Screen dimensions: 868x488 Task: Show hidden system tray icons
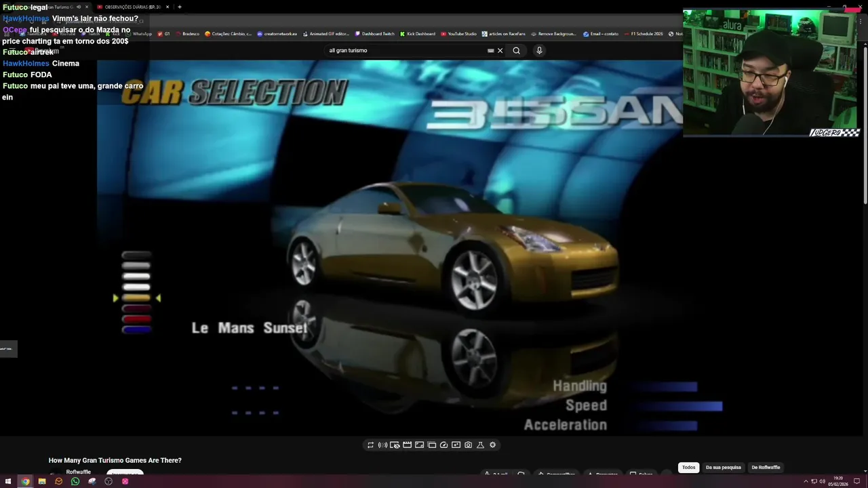806,481
